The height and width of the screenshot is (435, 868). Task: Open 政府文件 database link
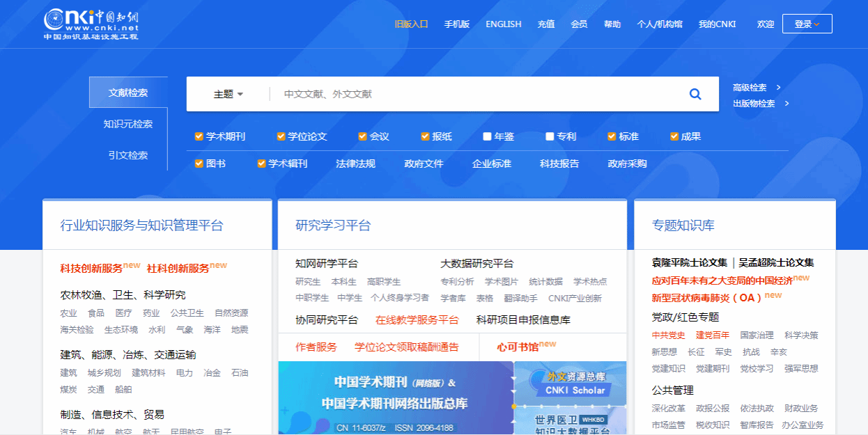[424, 164]
